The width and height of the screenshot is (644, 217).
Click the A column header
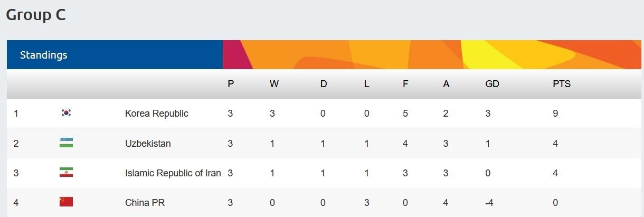tap(446, 84)
